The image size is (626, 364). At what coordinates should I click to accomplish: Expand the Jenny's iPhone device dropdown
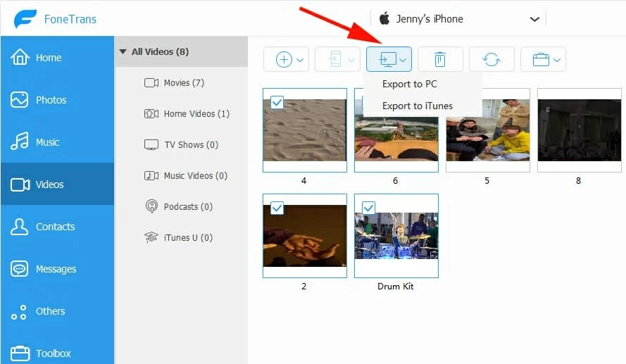[x=534, y=19]
